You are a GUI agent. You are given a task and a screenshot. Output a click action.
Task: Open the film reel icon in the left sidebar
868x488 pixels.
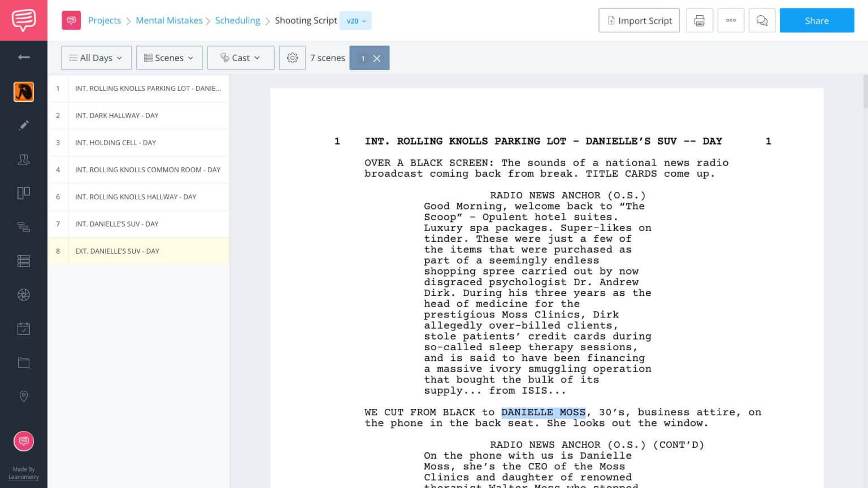click(23, 294)
